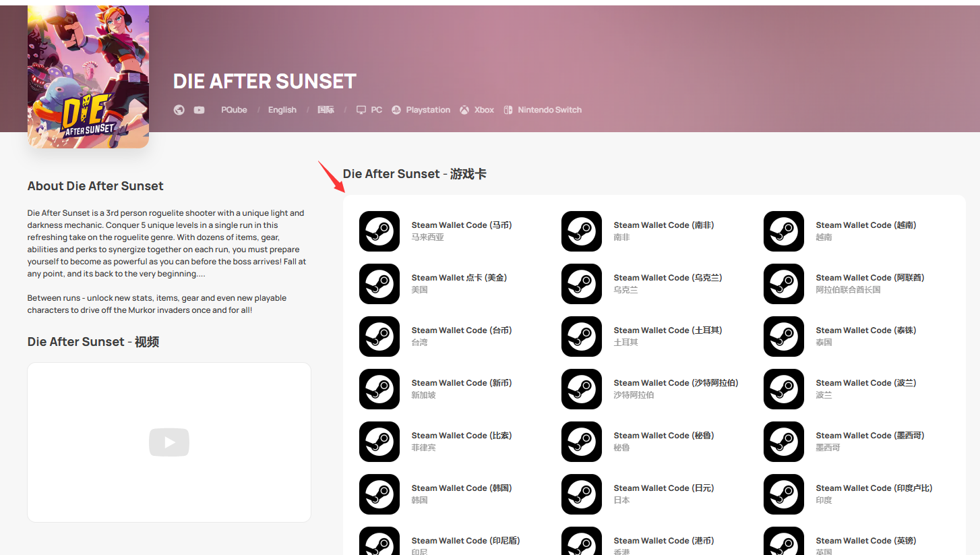This screenshot has width=980, height=555.
Task: Click the 菲律宾 country subtitle
Action: [x=423, y=448]
